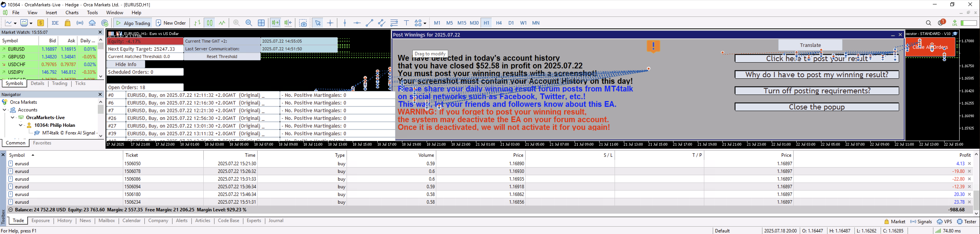Click the Hide Info button

pyautogui.click(x=126, y=64)
